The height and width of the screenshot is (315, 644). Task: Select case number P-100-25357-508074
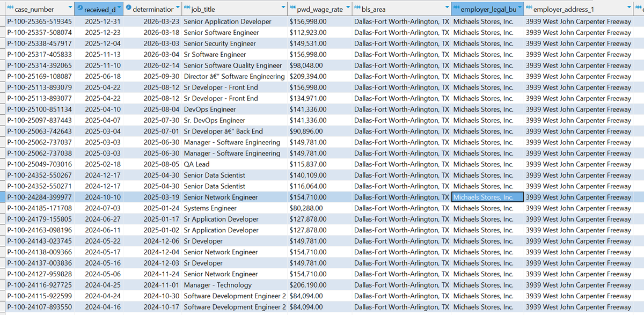39,32
